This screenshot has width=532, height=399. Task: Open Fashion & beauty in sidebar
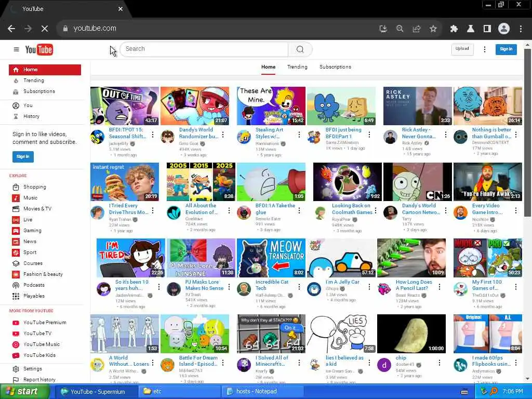pos(45,274)
